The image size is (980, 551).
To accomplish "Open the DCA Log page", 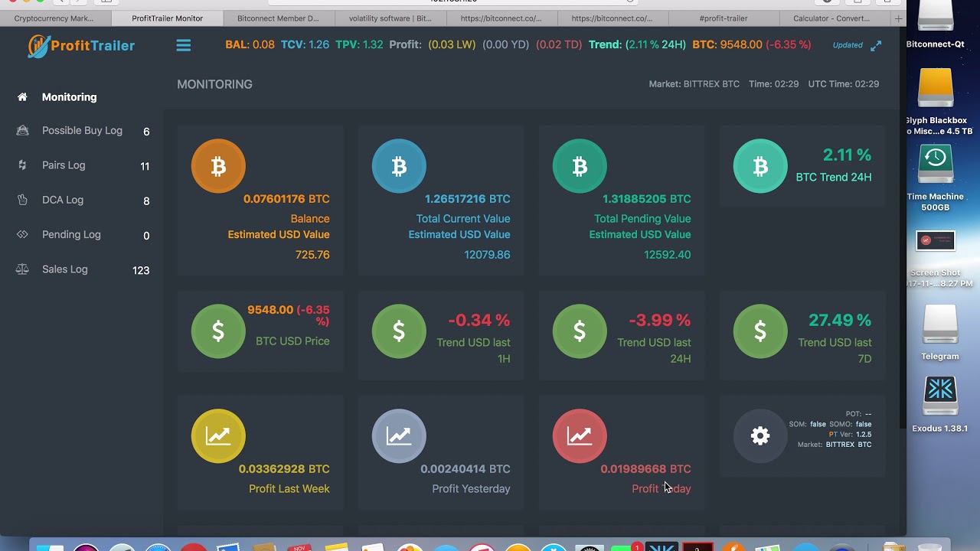I will (63, 200).
